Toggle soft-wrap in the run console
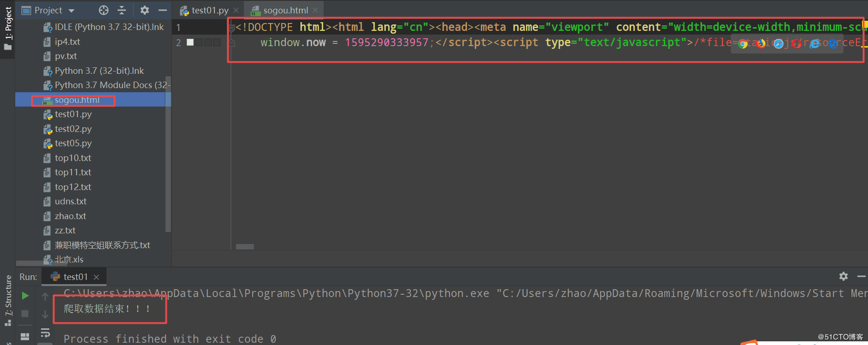 [x=45, y=333]
